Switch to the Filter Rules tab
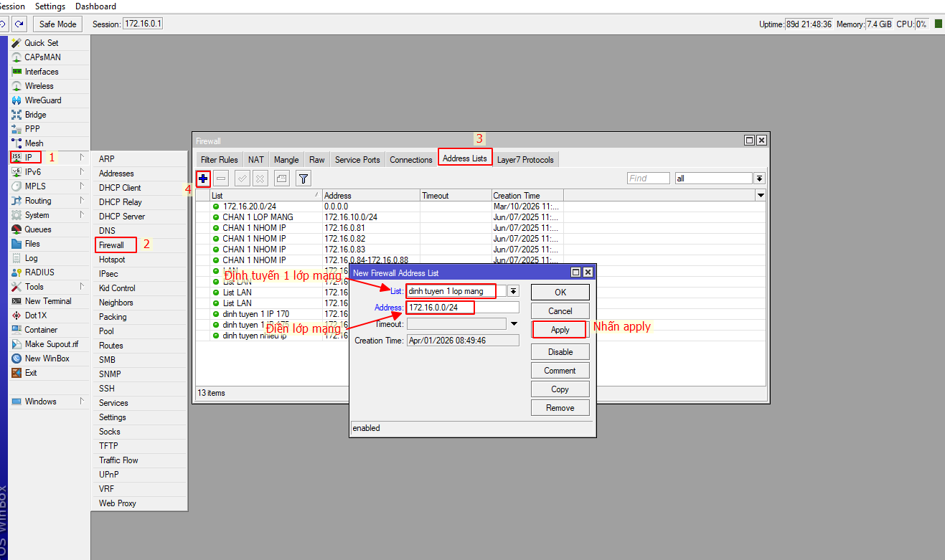945x560 pixels. [x=219, y=160]
